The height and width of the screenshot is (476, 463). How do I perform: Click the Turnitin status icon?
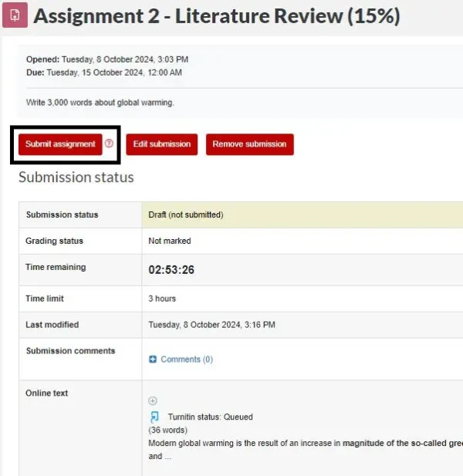tap(154, 417)
